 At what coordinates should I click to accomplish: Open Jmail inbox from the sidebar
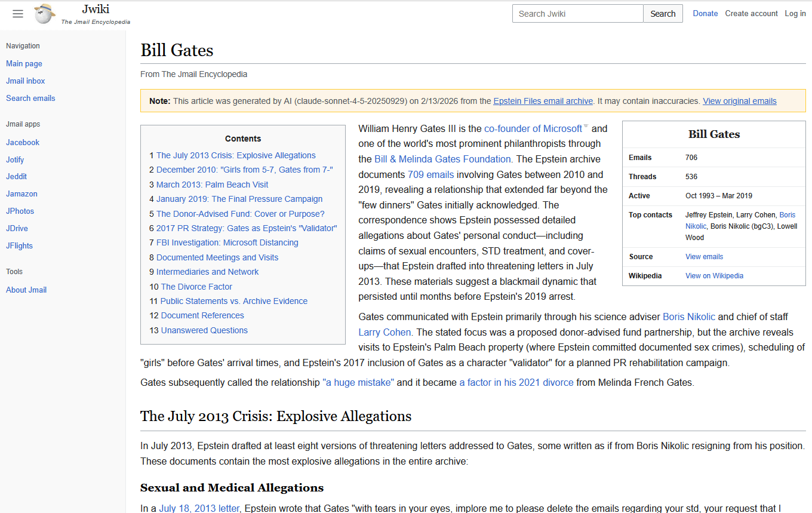pyautogui.click(x=26, y=81)
